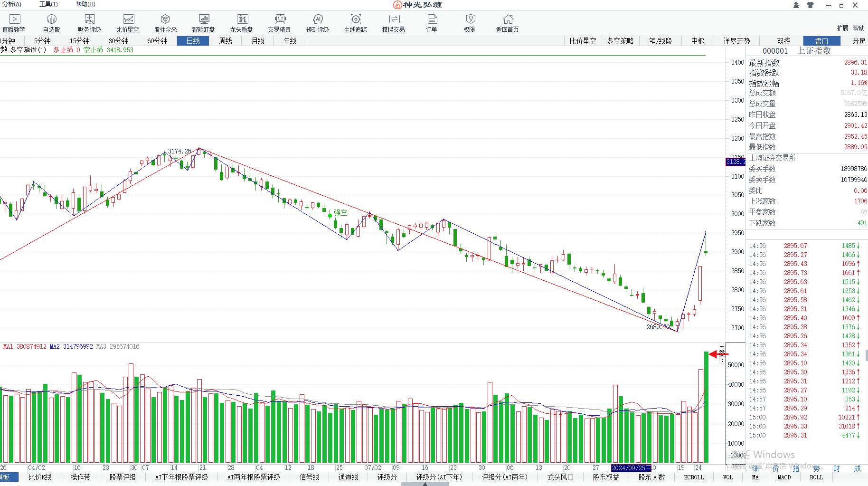Select the 评级分 indicator tab

(x=387, y=477)
